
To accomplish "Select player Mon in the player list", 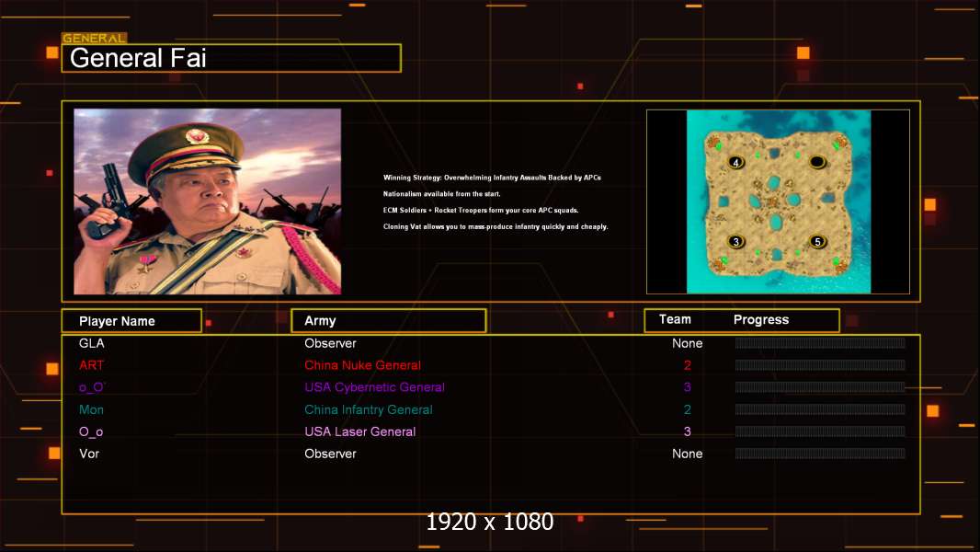I will click(91, 409).
